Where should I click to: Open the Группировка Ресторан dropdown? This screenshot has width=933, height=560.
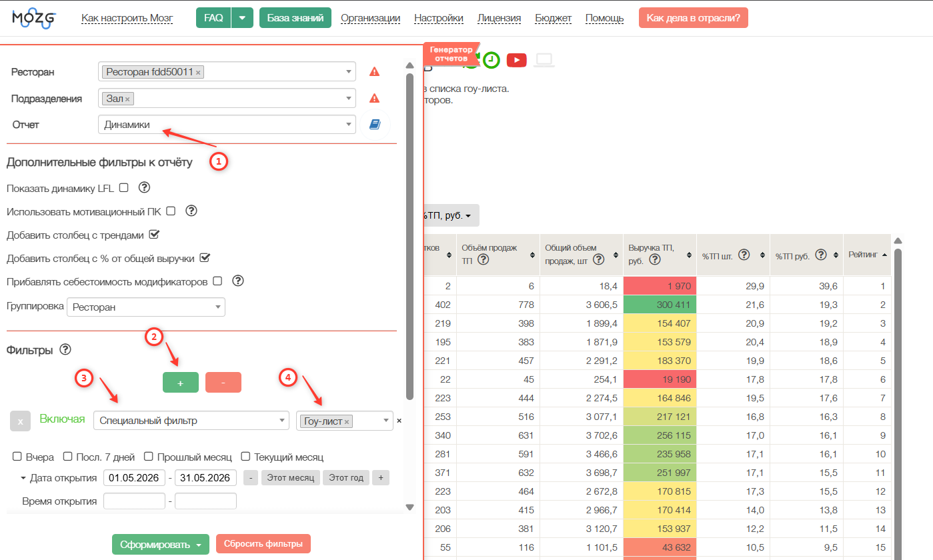coord(146,307)
